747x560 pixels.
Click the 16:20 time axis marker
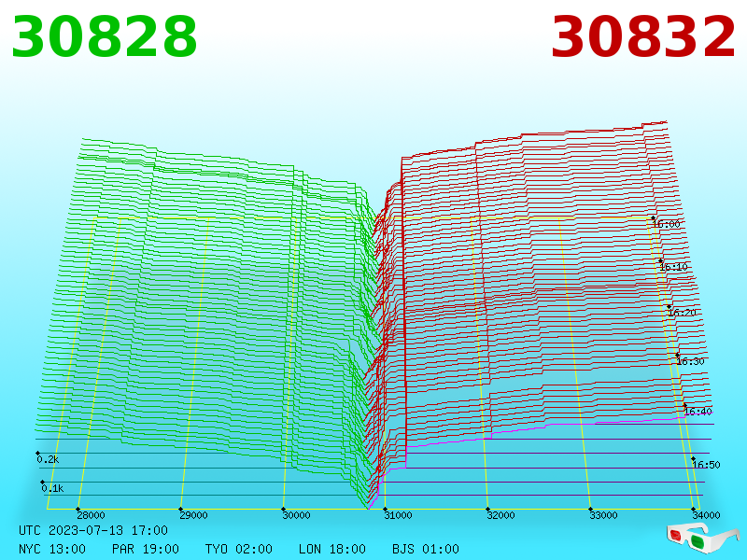pyautogui.click(x=683, y=313)
